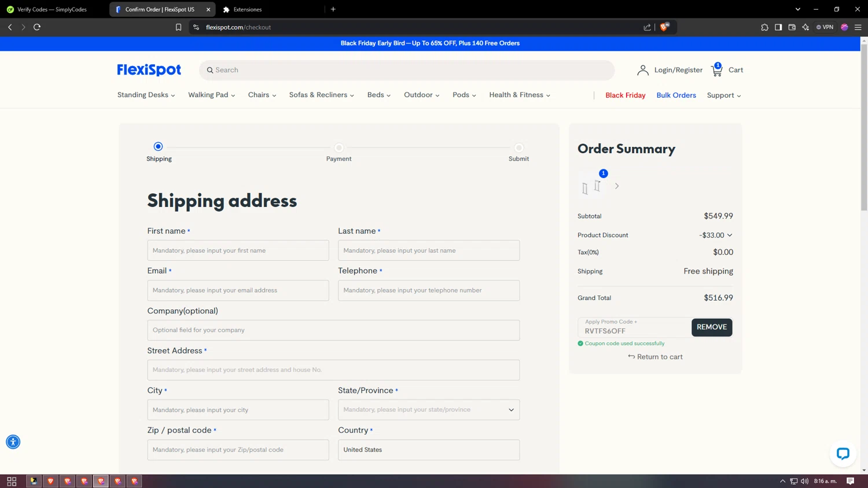Open the accessibility widget icon
The width and height of the screenshot is (868, 488).
[x=13, y=442]
